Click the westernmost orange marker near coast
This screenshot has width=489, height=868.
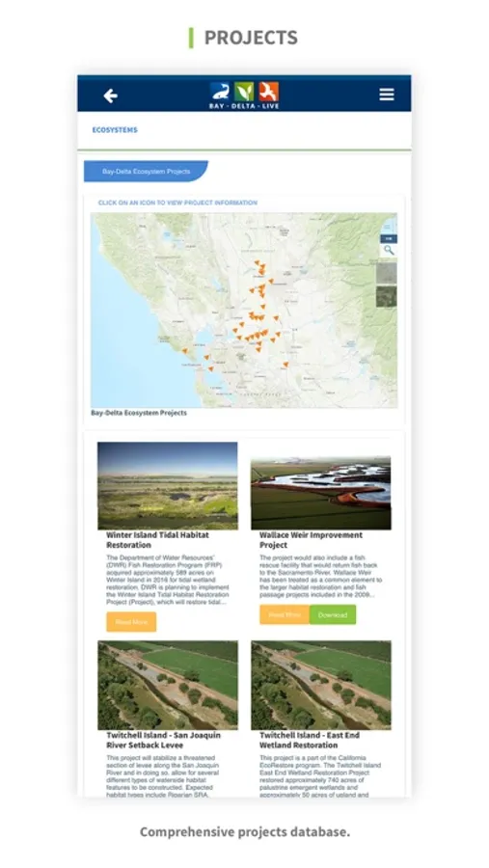point(185,350)
